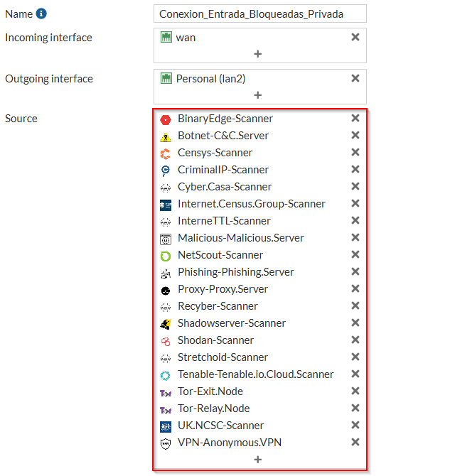Add another incoming interface with plus

pyautogui.click(x=258, y=54)
